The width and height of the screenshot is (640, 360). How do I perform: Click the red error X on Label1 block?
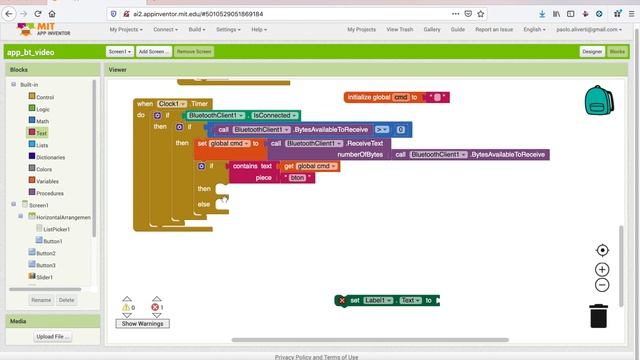342,300
